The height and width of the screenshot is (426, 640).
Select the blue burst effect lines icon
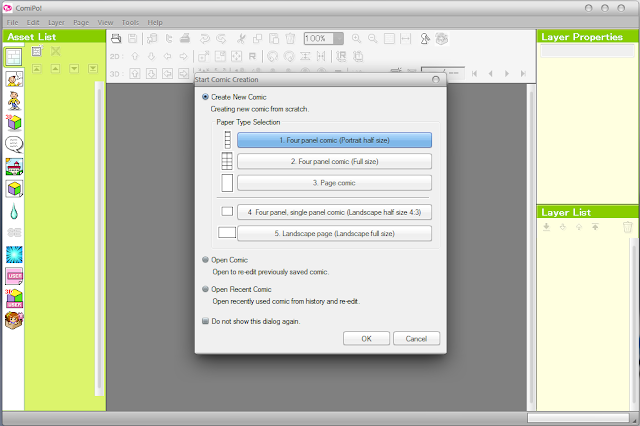pyautogui.click(x=14, y=255)
